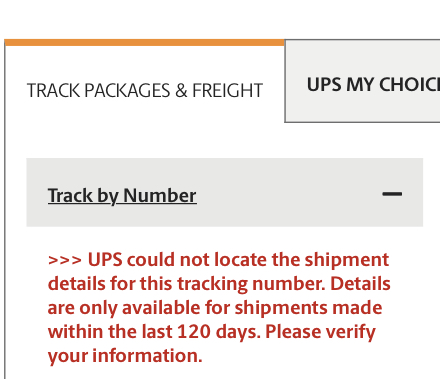The width and height of the screenshot is (440, 379).
Task: Select the Track Packages & Freight tab
Action: point(145,90)
